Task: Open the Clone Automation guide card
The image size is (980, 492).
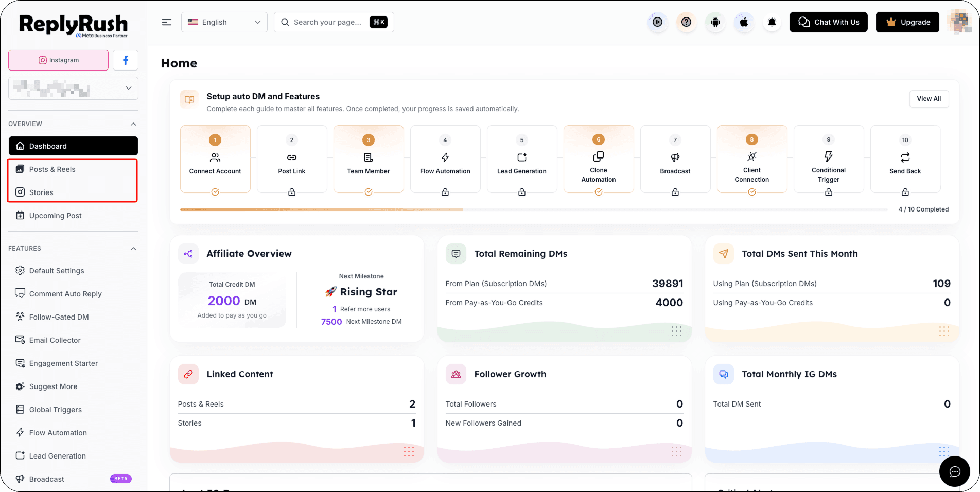Action: 599,159
